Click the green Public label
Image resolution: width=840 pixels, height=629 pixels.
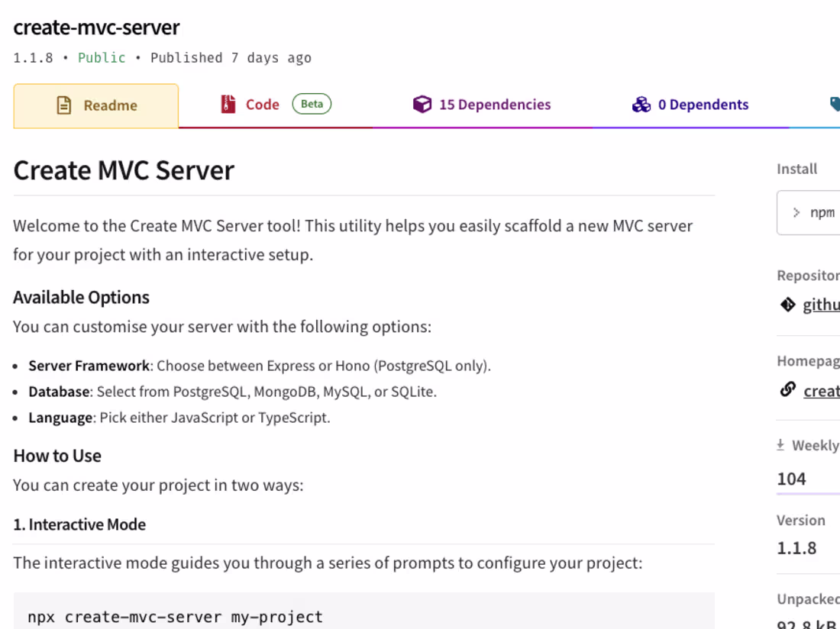[102, 57]
